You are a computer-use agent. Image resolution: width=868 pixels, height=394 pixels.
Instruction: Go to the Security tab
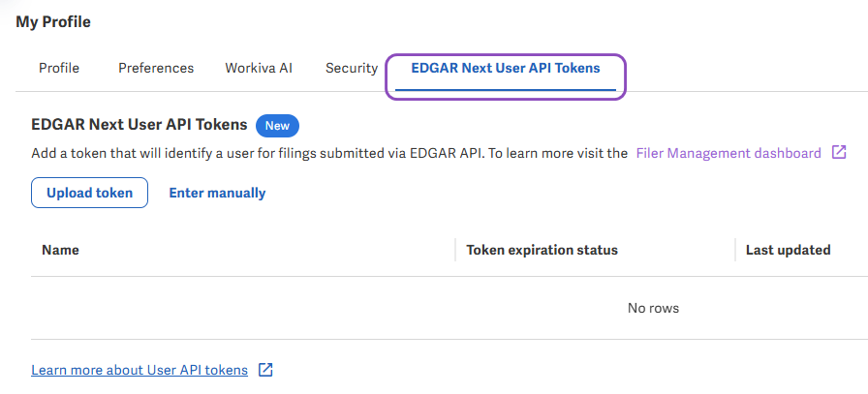point(352,68)
